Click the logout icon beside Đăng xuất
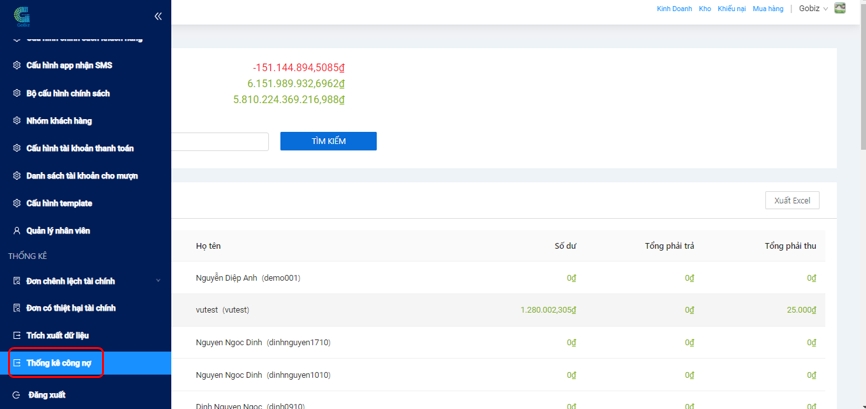Image resolution: width=866 pixels, height=409 pixels. [16, 395]
